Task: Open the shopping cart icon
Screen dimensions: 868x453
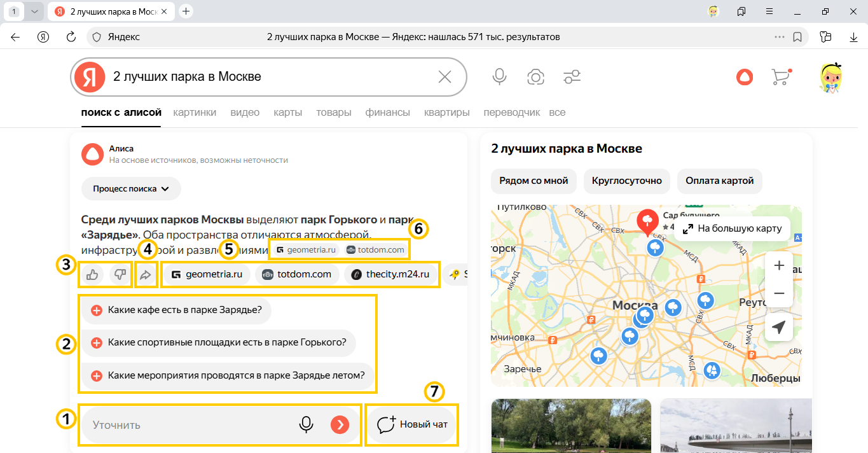Action: [x=780, y=77]
